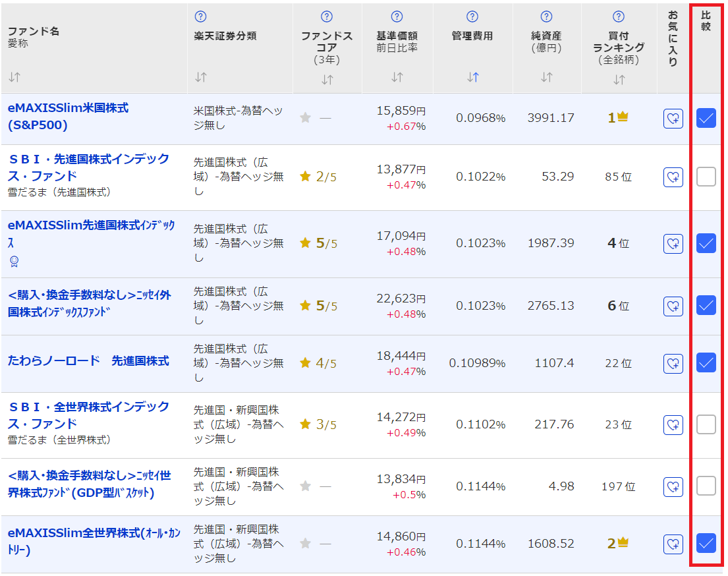
Task: Check compare box for ＳＢＩ・全世界株式インデックス・ファンド
Action: [x=706, y=424]
